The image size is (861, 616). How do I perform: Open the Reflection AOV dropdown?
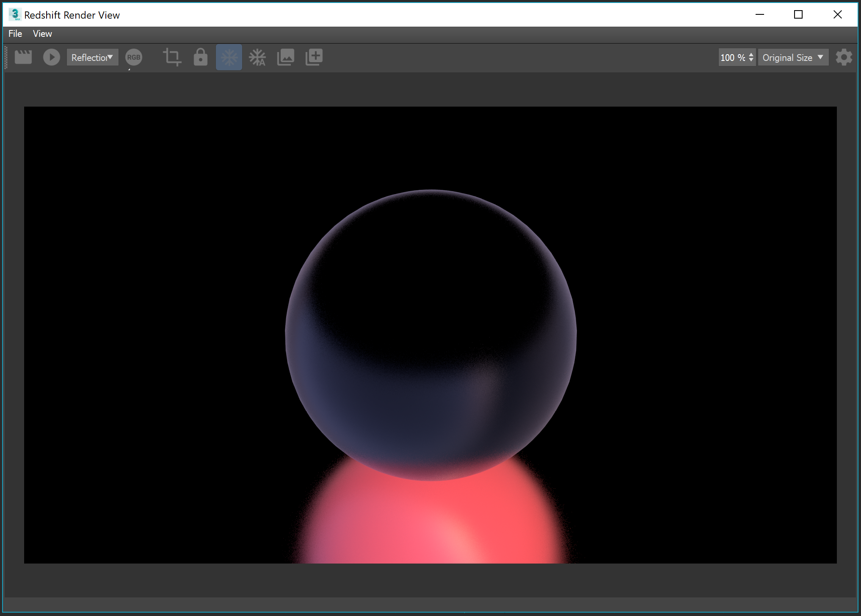(x=92, y=57)
